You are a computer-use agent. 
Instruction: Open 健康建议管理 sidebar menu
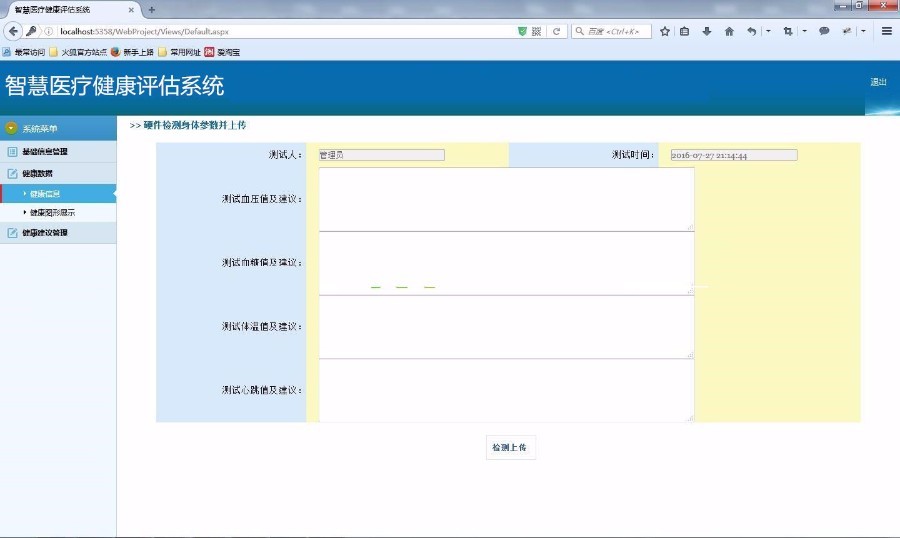click(x=45, y=233)
